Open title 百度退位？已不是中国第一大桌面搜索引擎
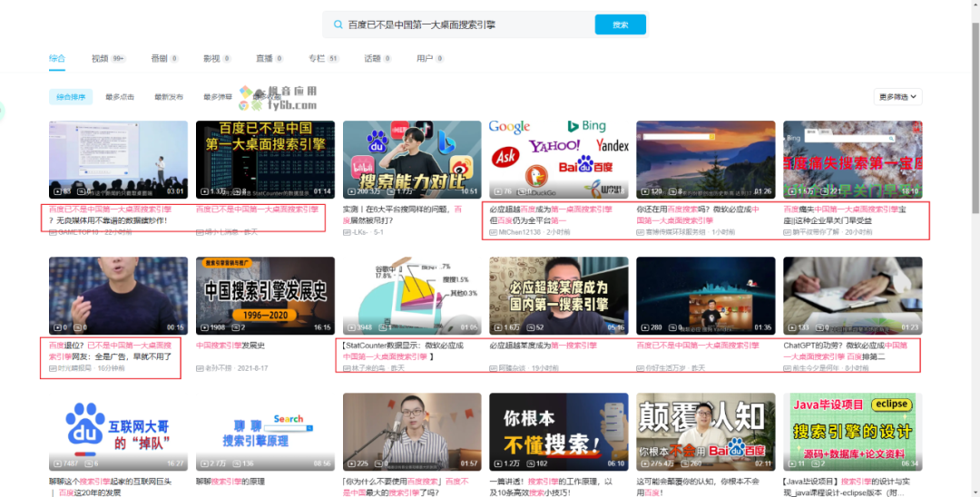Screen dimensions: 980x497 coord(110,351)
